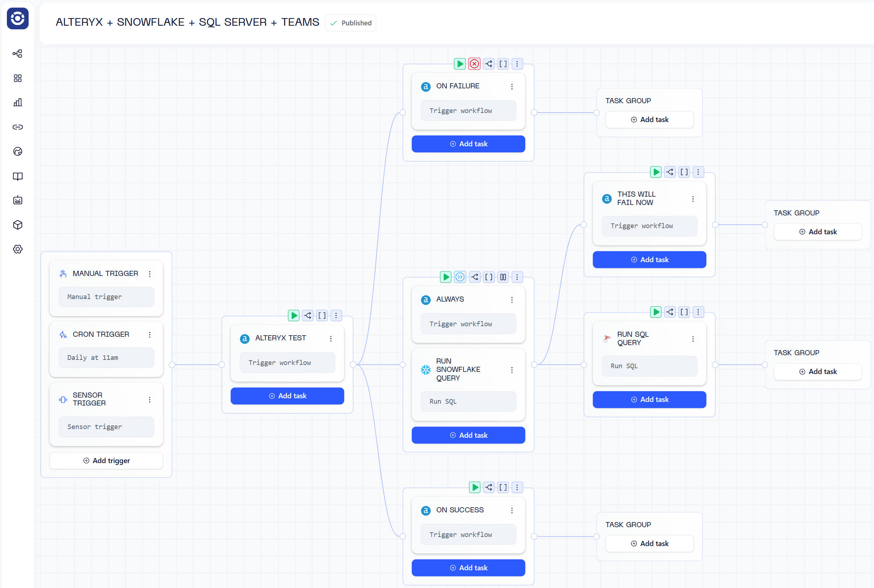The width and height of the screenshot is (874, 588).
Task: Open the dashboard grid icon in the sidebar
Action: click(18, 78)
